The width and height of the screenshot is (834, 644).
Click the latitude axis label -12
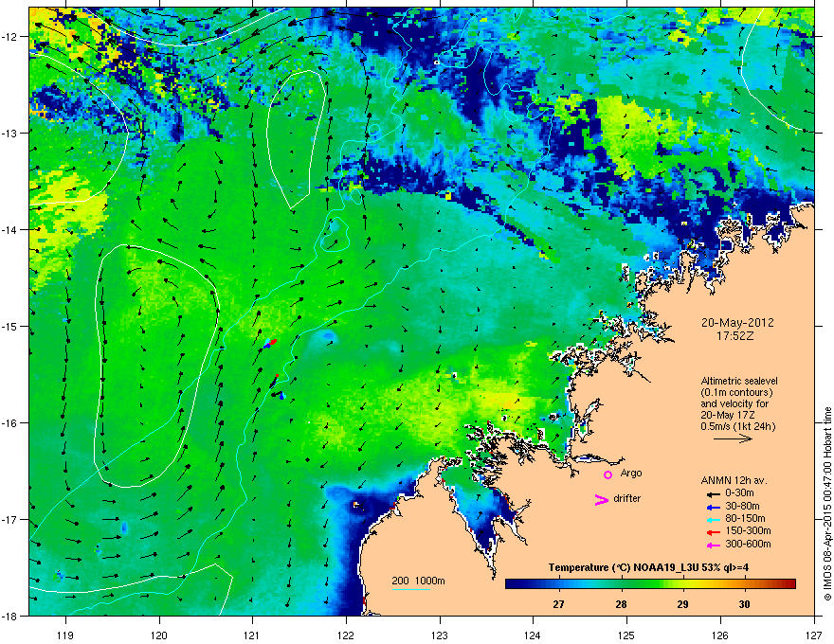(10, 37)
